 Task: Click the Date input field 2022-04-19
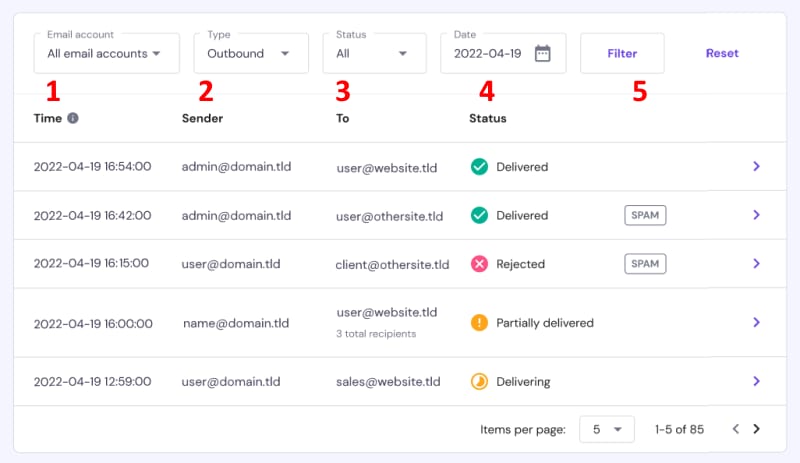[x=490, y=54]
